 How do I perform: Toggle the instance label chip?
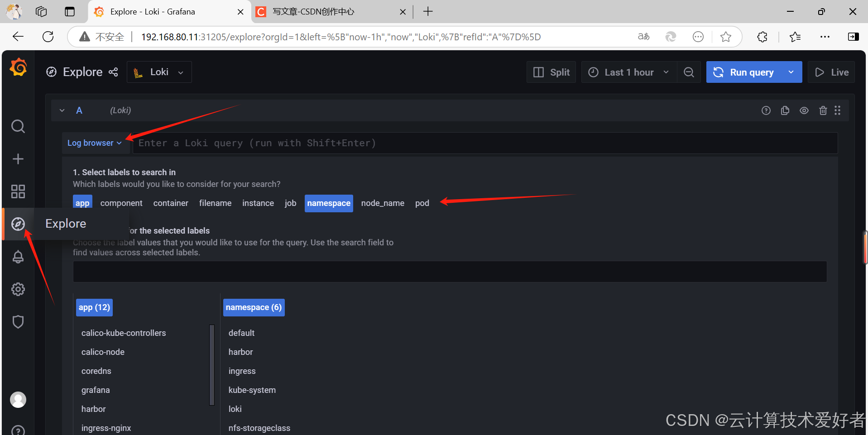(x=258, y=203)
